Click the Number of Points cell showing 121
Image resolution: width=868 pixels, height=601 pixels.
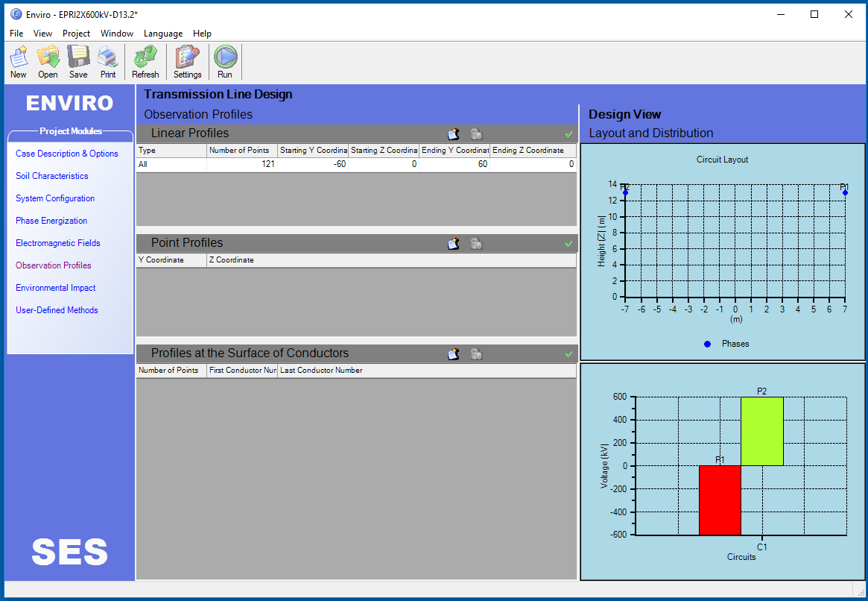pyautogui.click(x=241, y=164)
